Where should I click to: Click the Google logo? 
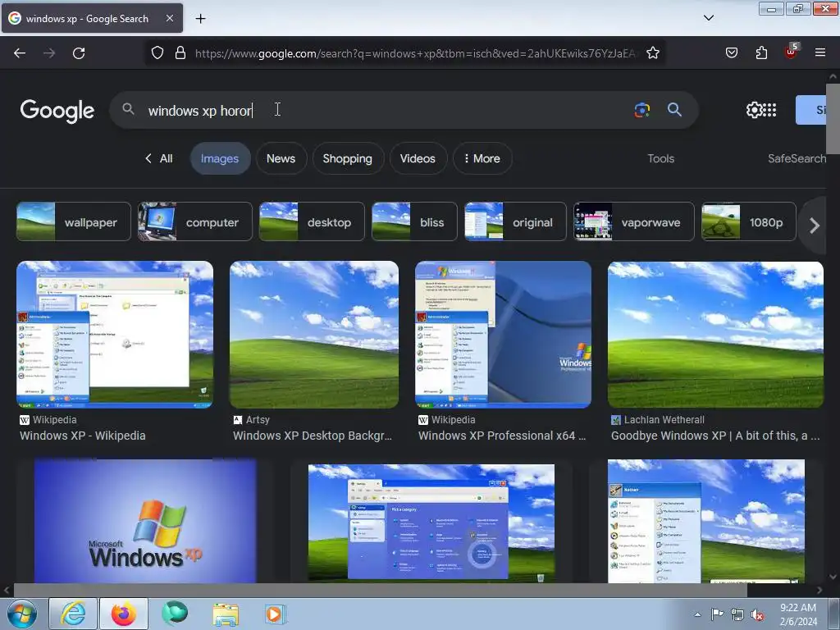click(x=57, y=111)
